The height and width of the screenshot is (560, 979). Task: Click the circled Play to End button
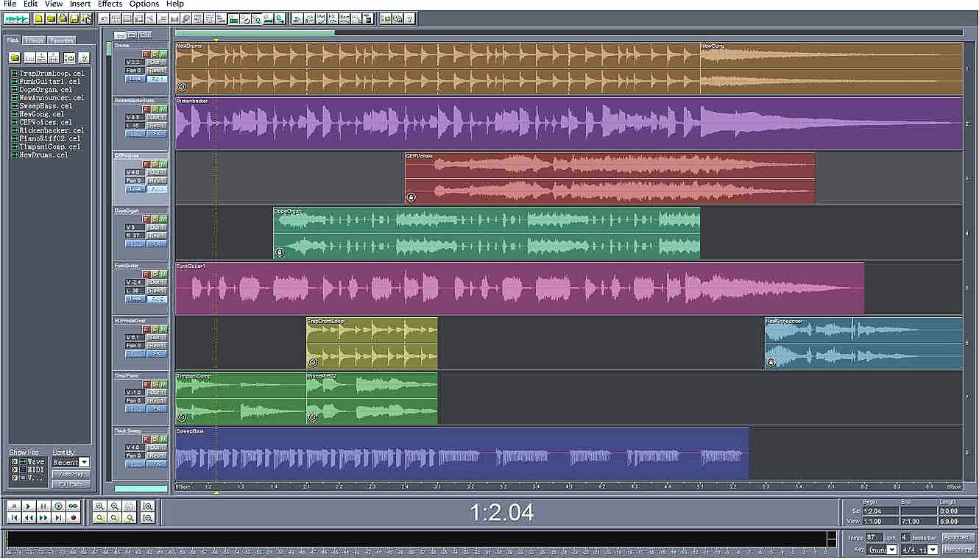coord(58,506)
